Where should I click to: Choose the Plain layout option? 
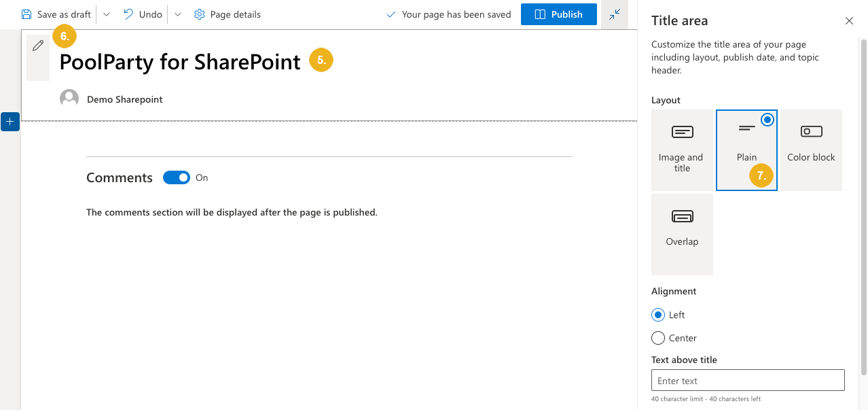pos(746,150)
